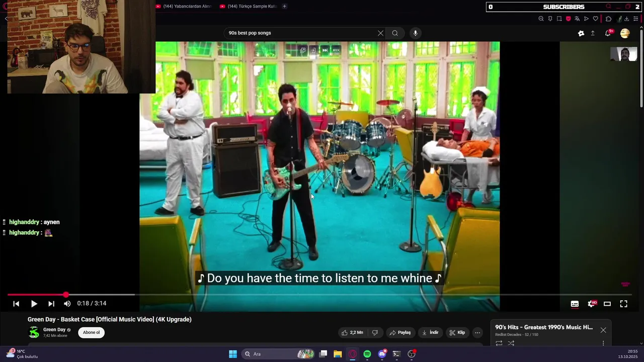Screen dimensions: 644x362
Task: Open more actions ellipsis under video
Action: (477, 332)
